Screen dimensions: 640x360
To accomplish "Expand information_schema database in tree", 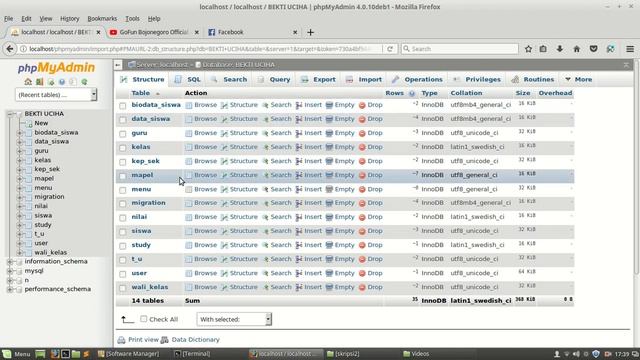I will tap(10, 262).
